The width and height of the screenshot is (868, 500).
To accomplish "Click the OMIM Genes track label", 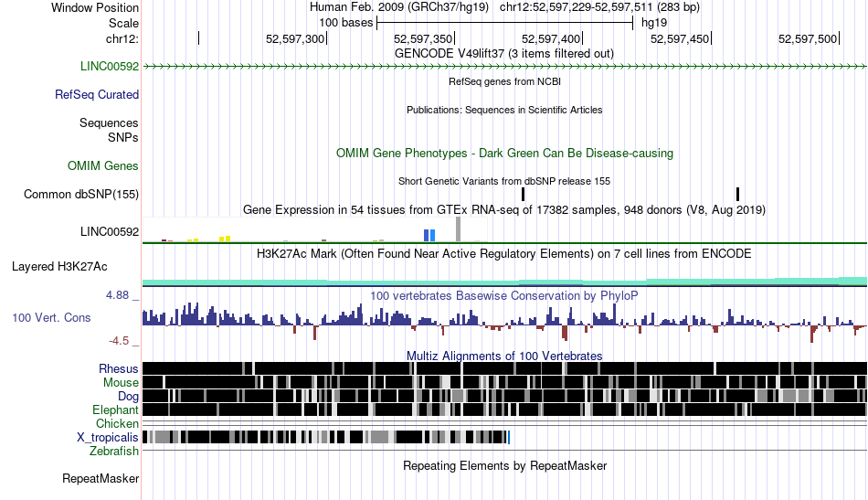I will coord(103,166).
